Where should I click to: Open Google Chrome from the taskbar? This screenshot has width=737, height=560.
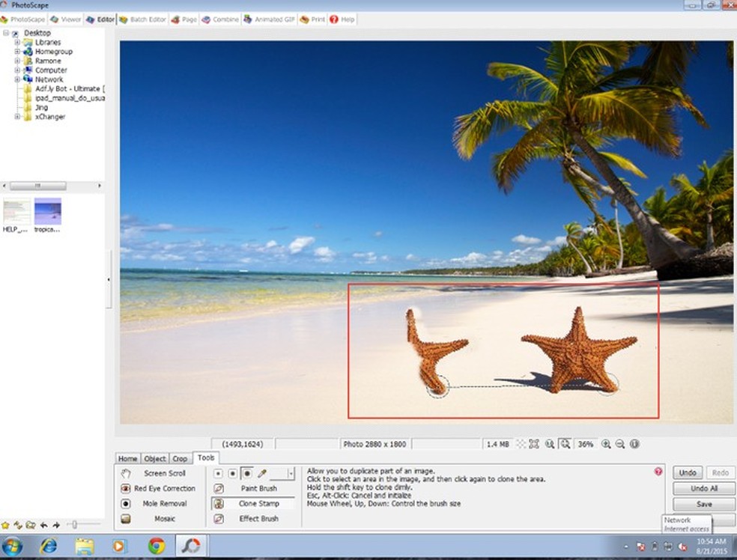(x=157, y=546)
